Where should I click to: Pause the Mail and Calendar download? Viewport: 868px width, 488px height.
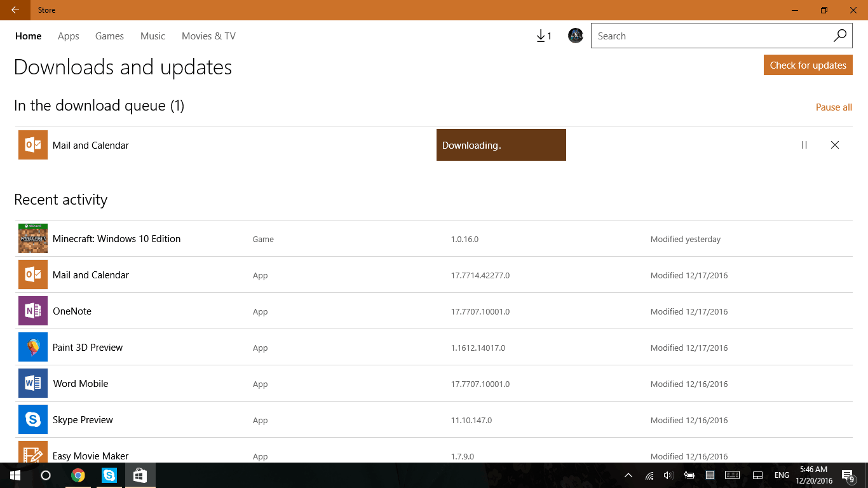click(804, 145)
